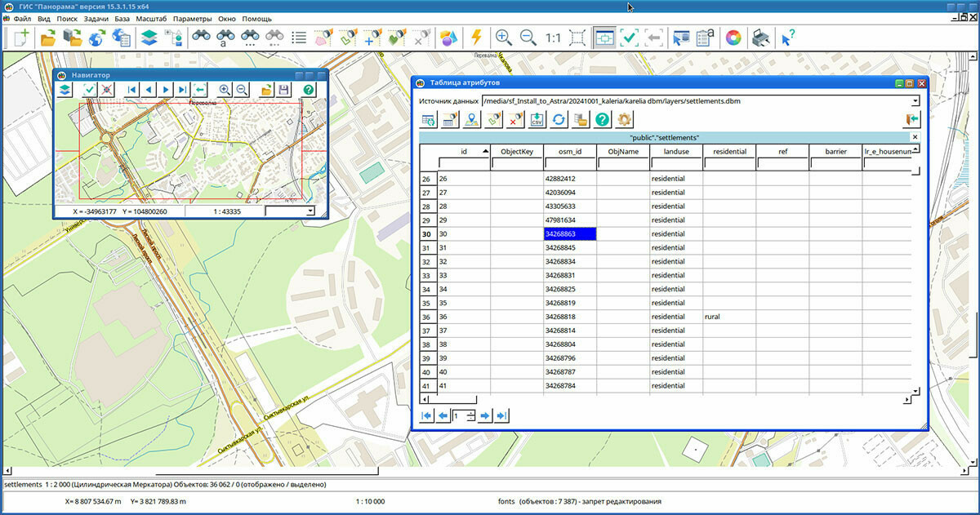Click the refresh icon in attribute table
The width and height of the screenshot is (980, 515).
[x=559, y=120]
